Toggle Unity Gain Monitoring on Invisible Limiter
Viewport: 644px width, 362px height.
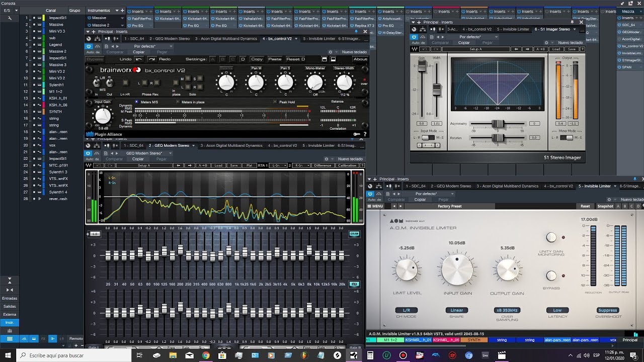point(551,237)
